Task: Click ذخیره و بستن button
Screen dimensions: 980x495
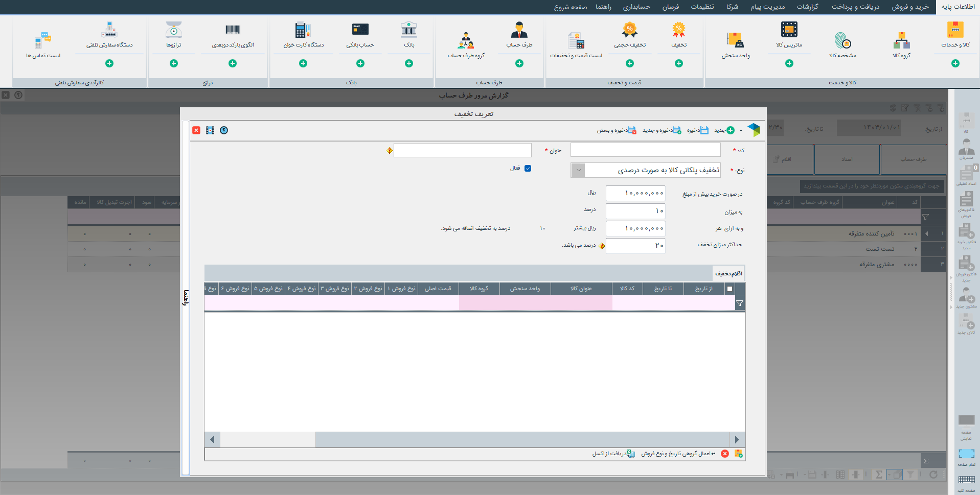Action: tap(617, 130)
